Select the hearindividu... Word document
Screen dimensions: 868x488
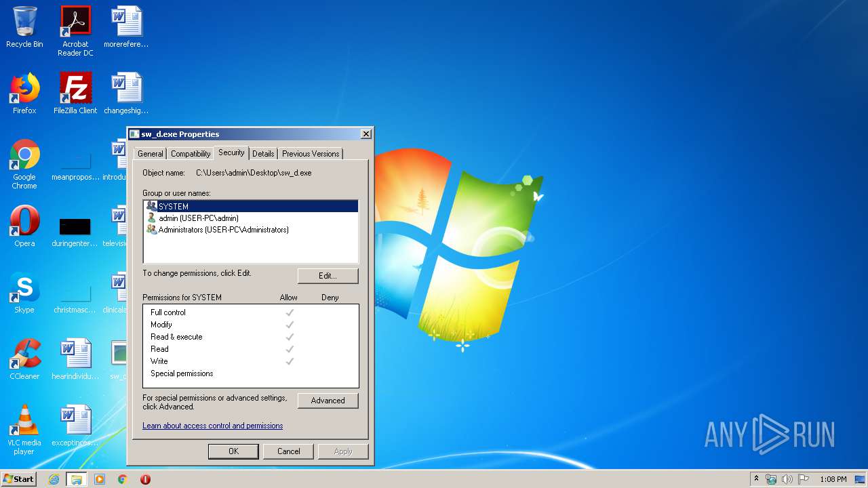click(x=75, y=359)
